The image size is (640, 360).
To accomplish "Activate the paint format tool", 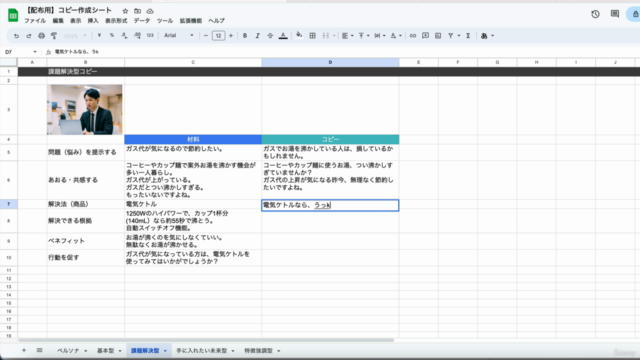I will point(53,36).
